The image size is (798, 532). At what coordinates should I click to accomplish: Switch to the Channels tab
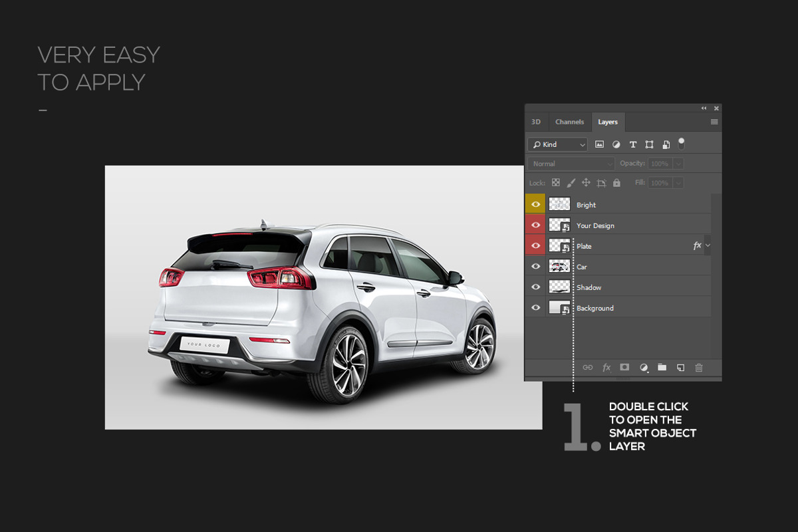coord(569,122)
